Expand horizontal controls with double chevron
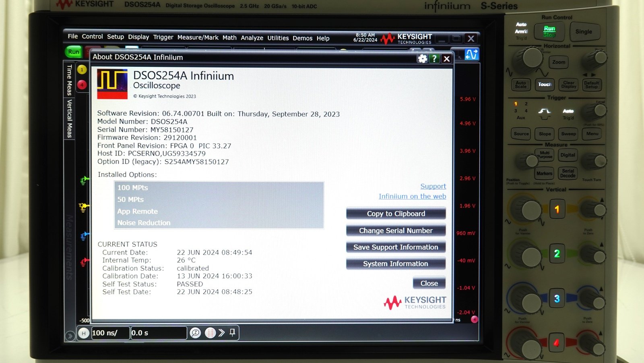 pyautogui.click(x=222, y=333)
